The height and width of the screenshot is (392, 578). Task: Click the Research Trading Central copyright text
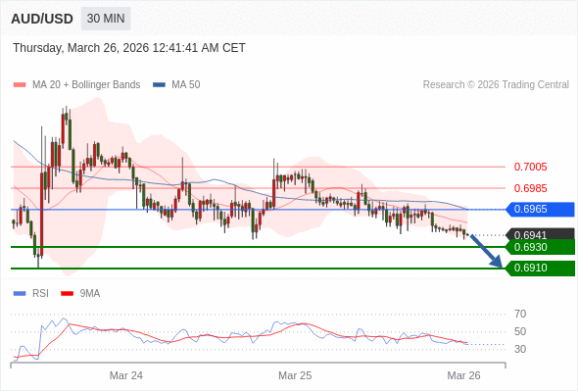pyautogui.click(x=496, y=85)
